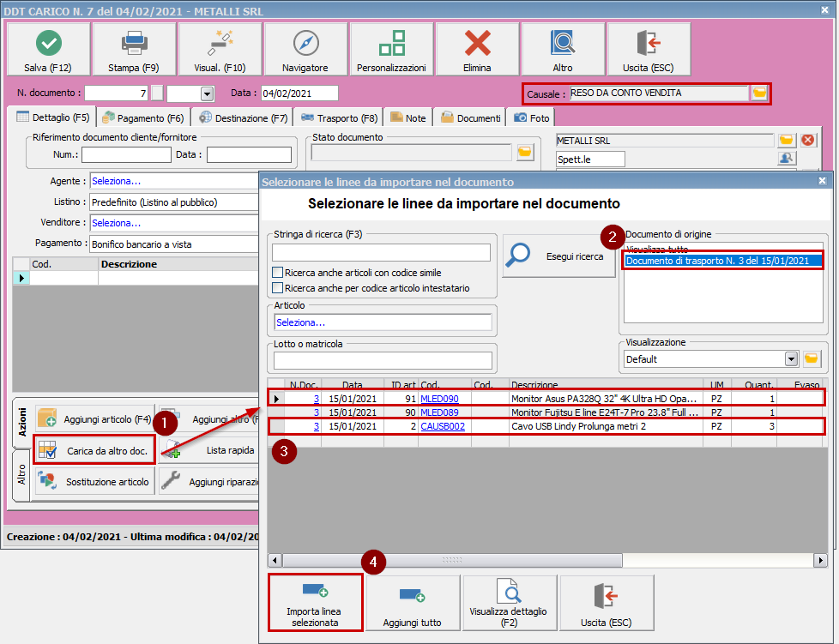Click the red delete icon next to METALLI SRL

(808, 140)
